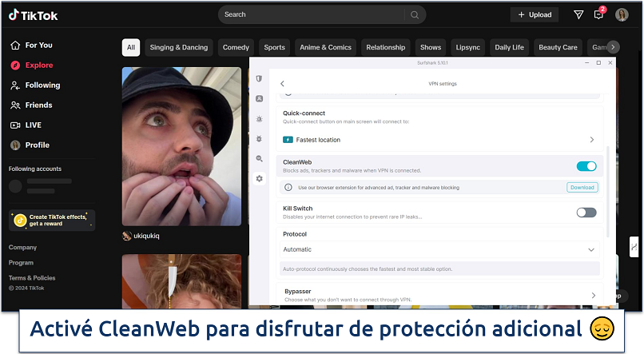644x354 pixels.
Task: Open TikTok inbox with notification badge
Action: pyautogui.click(x=598, y=14)
